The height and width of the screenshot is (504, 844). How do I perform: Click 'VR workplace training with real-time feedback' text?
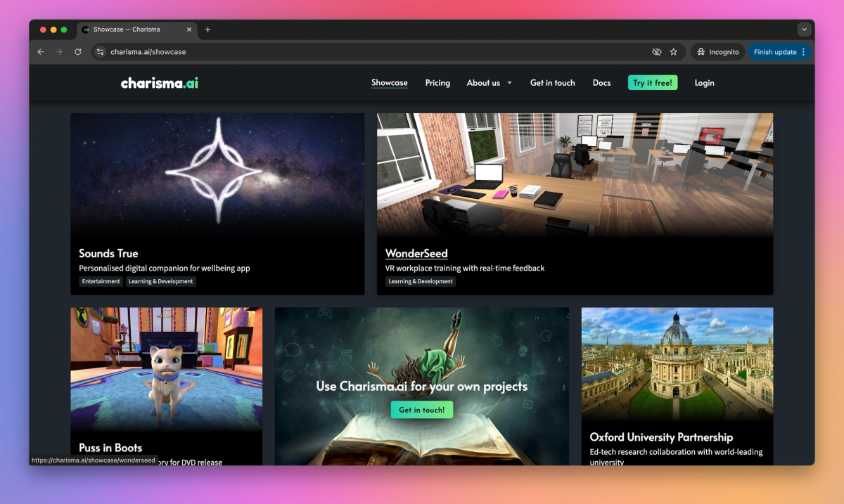pos(465,268)
